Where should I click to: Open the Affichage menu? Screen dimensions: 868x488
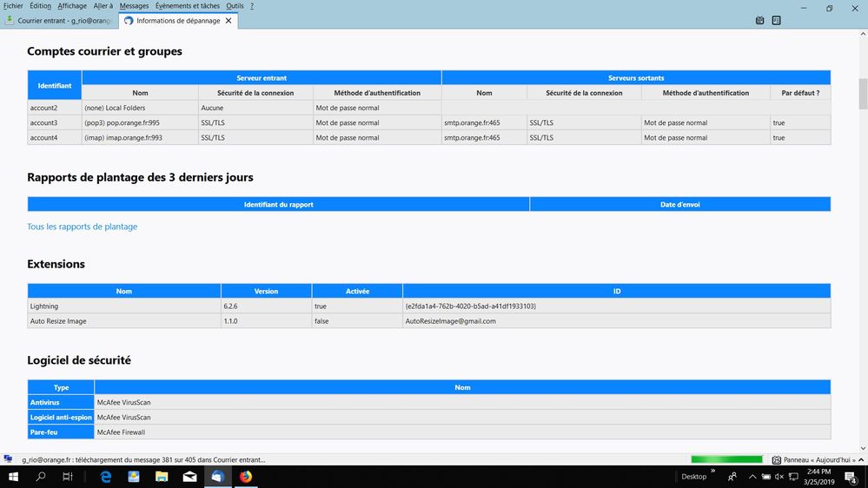pyautogui.click(x=72, y=5)
